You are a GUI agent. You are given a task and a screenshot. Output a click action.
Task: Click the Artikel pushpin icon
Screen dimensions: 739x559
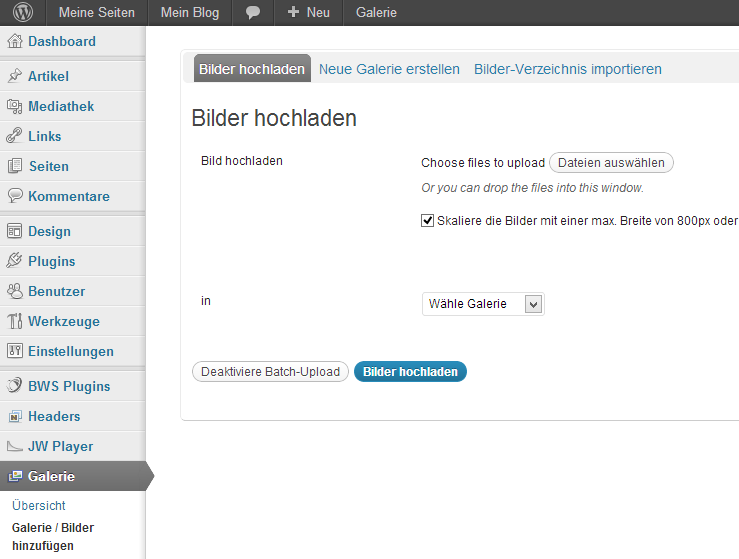pos(15,76)
